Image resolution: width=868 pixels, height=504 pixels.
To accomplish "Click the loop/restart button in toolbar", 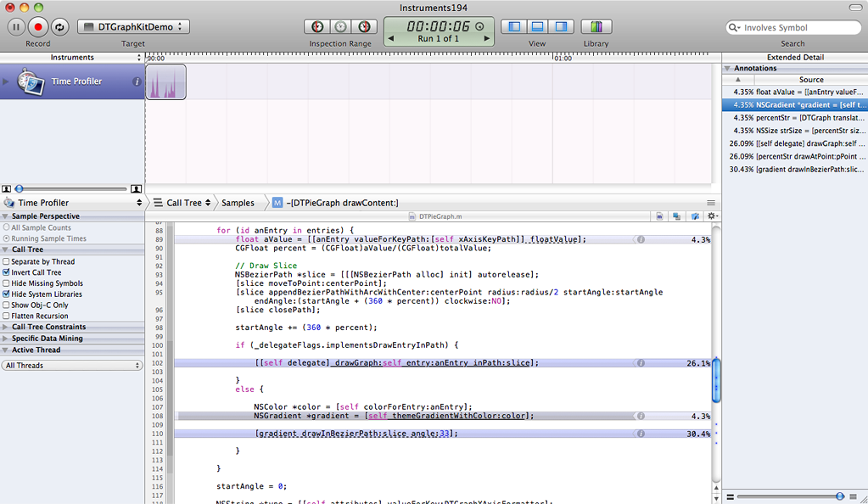I will click(x=59, y=27).
